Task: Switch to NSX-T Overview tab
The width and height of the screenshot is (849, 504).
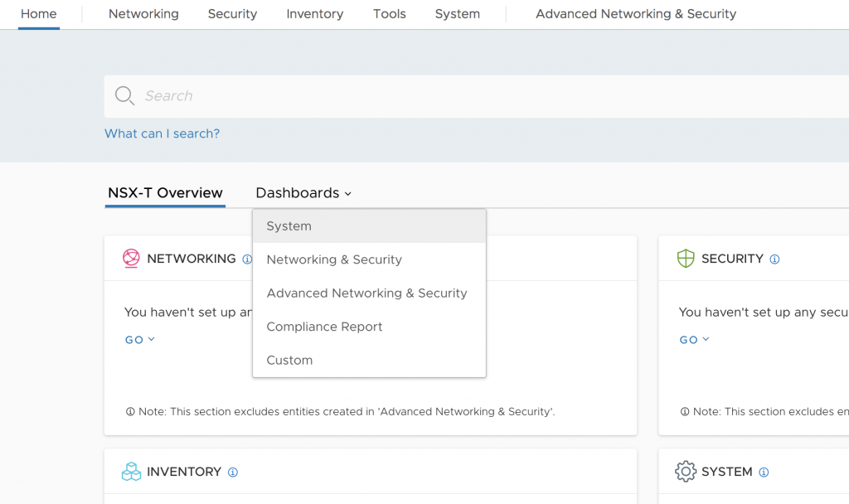Action: click(165, 193)
